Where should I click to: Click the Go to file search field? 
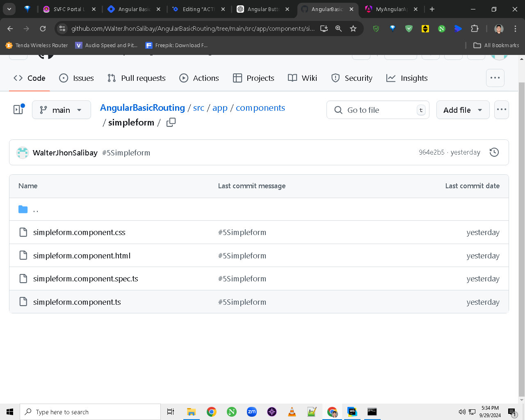tap(378, 110)
